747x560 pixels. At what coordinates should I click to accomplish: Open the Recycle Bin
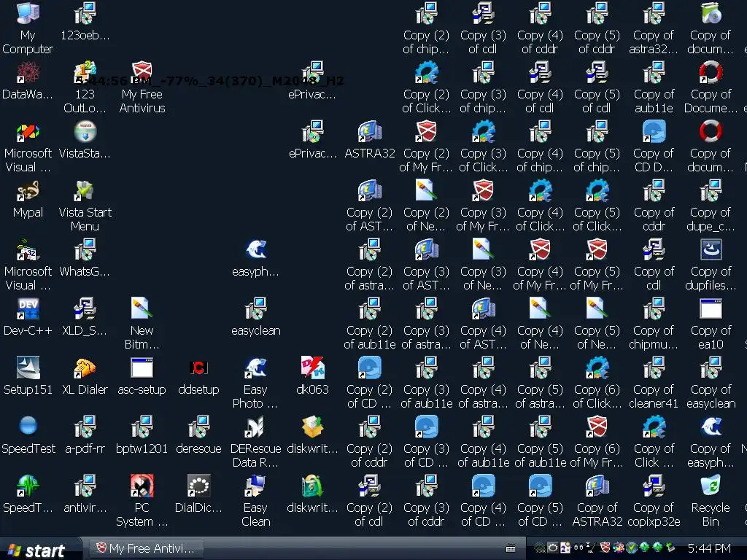pos(711,486)
